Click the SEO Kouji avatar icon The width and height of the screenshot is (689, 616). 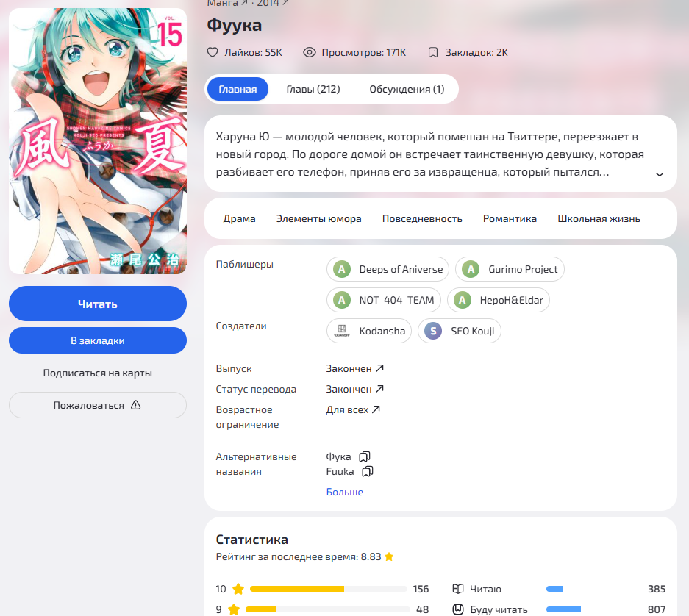433,331
